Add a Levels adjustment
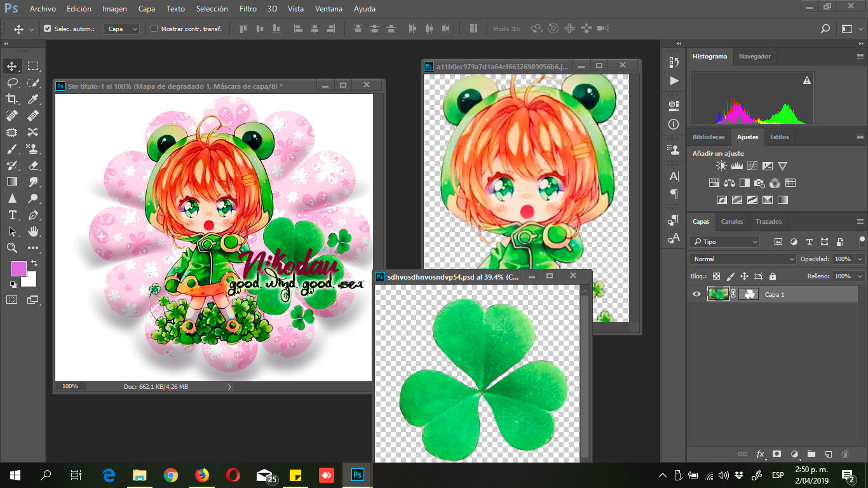This screenshot has height=488, width=868. (x=737, y=166)
